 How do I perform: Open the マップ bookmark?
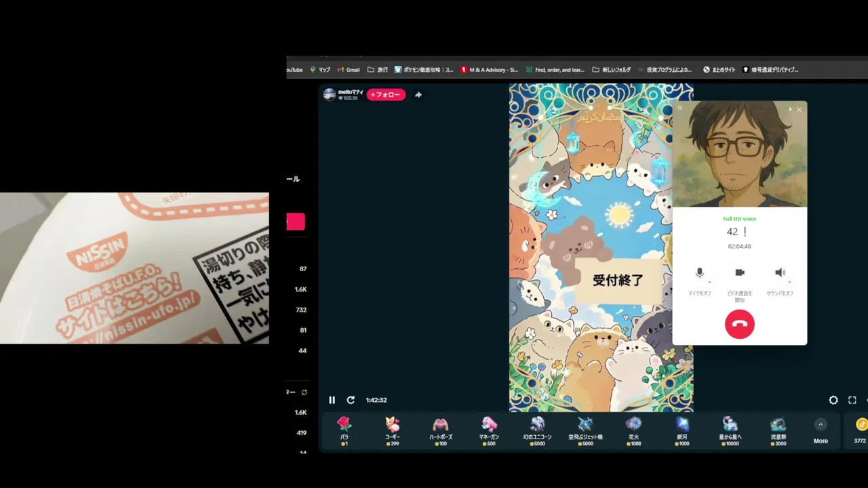coord(319,70)
